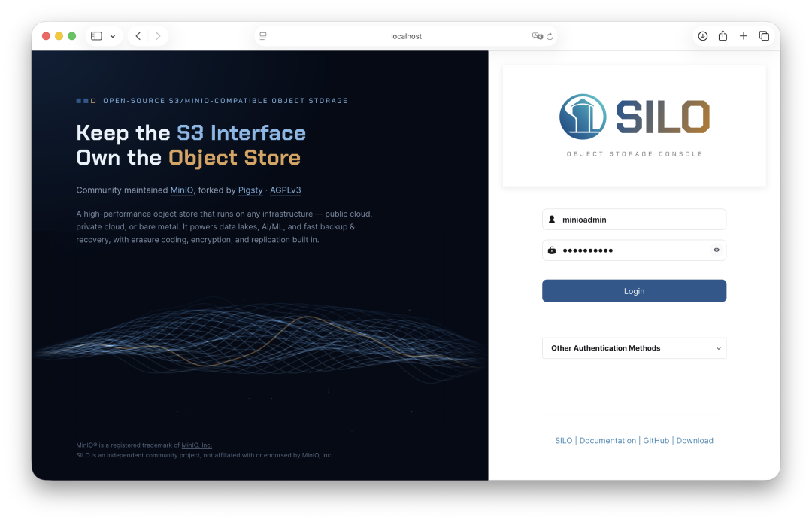Click the Login button

coord(635,291)
